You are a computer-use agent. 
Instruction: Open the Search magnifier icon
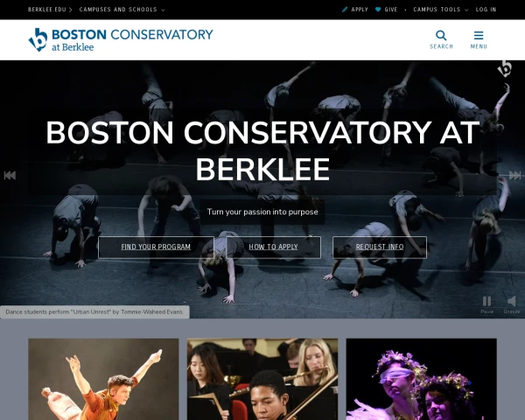[441, 35]
